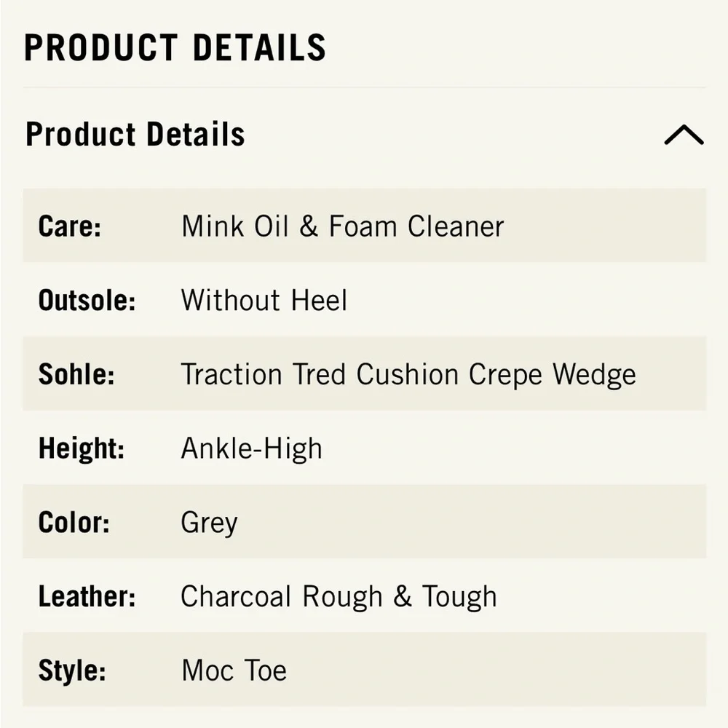Viewport: 728px width, 728px height.
Task: Click the divider line below PRODUCT DETAILS
Action: point(364,86)
